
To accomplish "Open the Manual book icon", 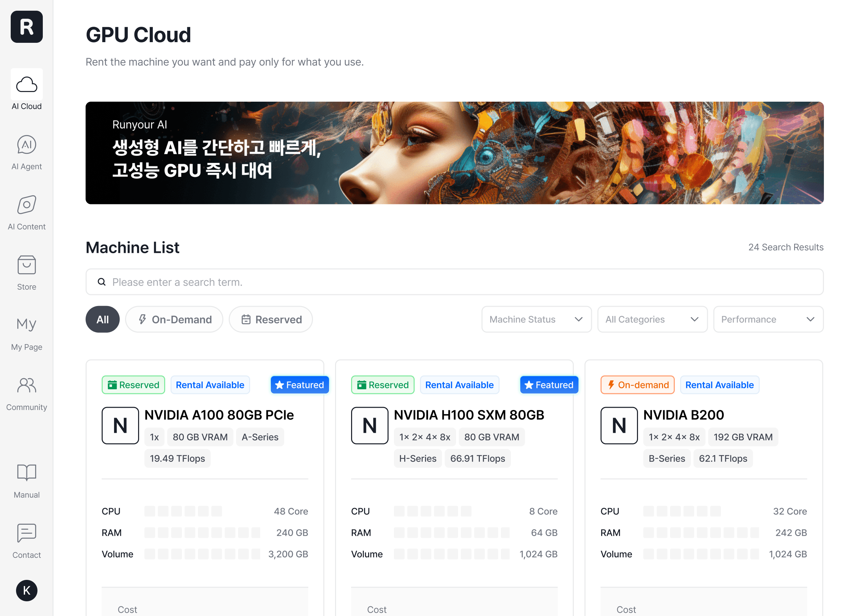I will (x=26, y=473).
